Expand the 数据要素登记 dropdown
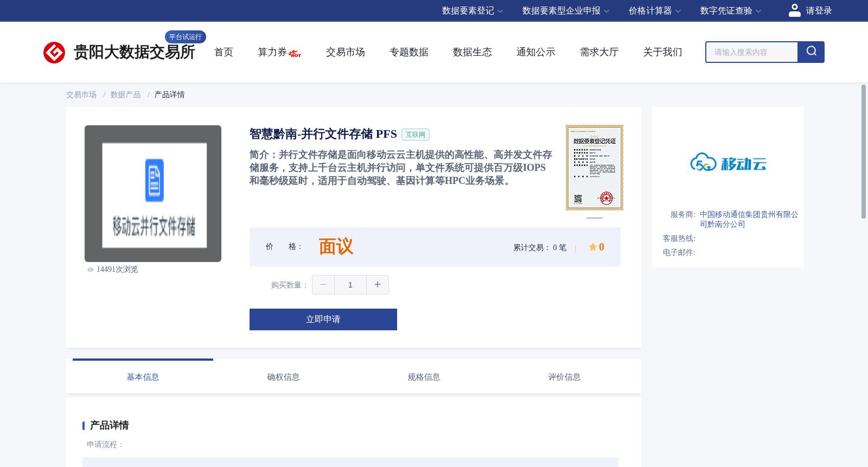Screen dimensions: 868x467 tap(473, 11)
